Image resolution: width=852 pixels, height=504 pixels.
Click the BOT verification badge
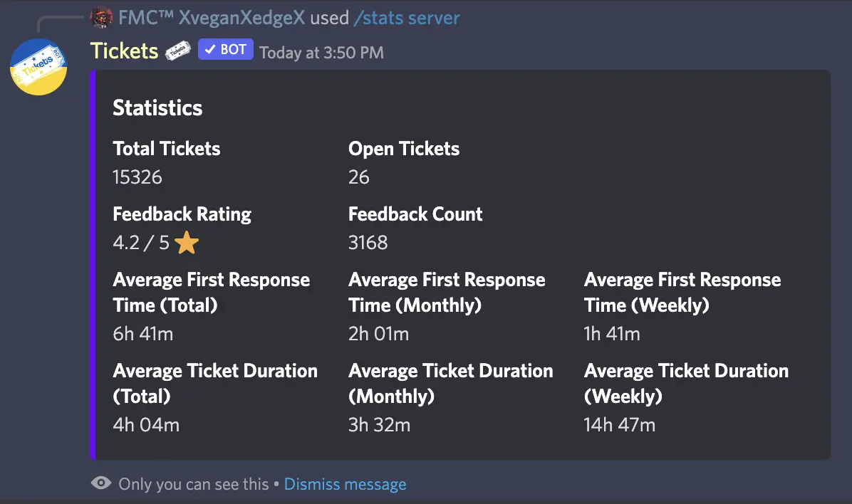pyautogui.click(x=225, y=49)
